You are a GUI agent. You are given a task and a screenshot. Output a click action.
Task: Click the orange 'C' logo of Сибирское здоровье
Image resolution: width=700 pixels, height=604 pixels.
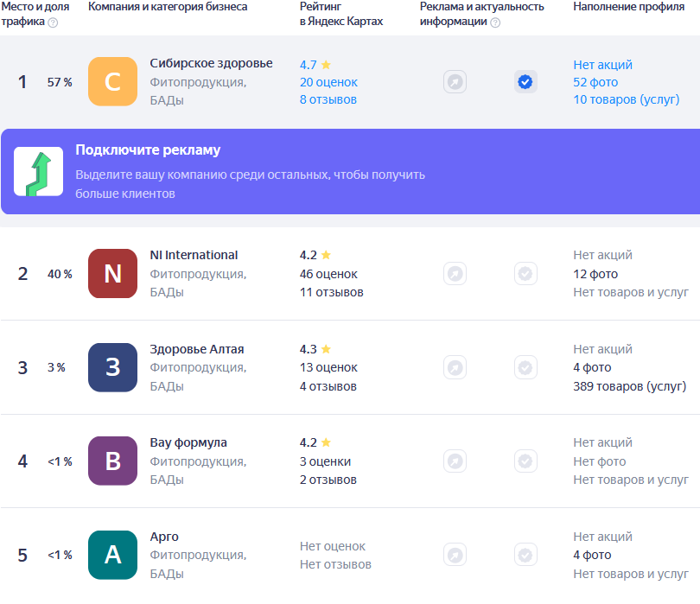coord(112,82)
